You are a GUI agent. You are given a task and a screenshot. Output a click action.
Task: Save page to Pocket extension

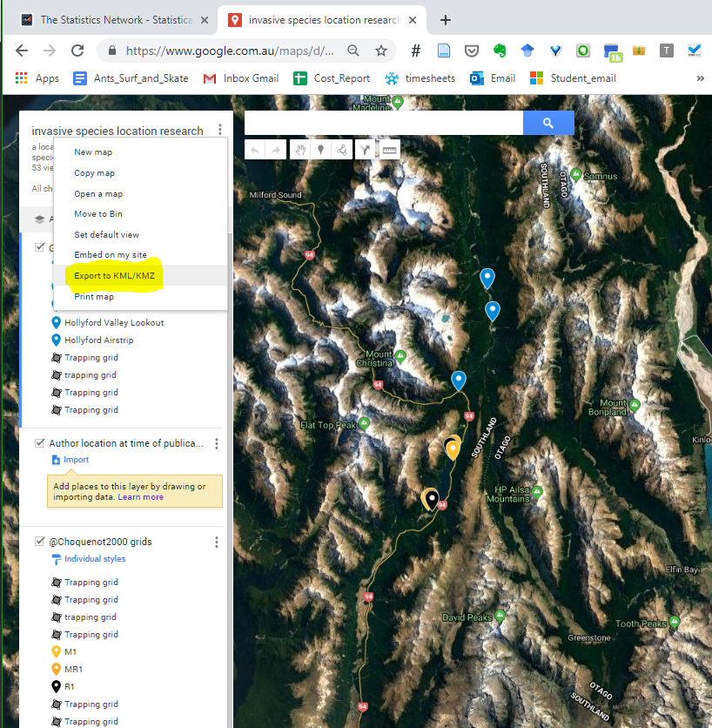(472, 51)
